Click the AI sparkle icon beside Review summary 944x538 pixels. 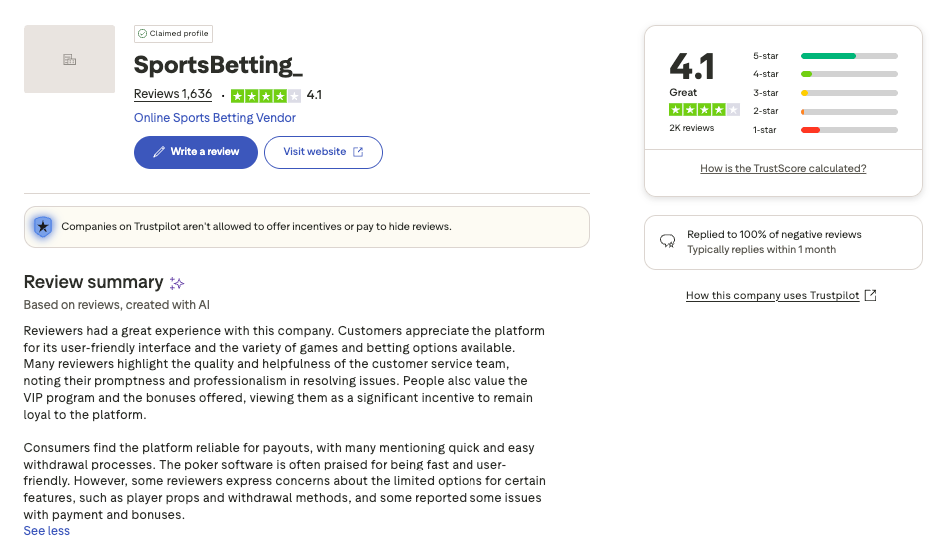[x=177, y=283]
